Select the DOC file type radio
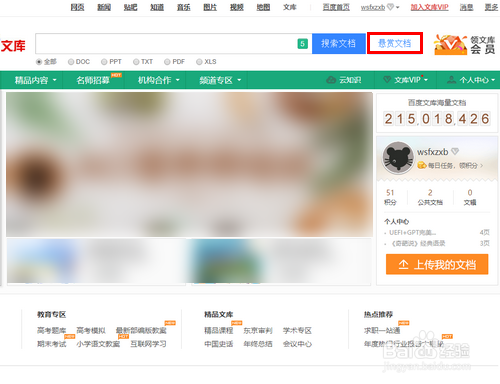Image resolution: width=500 pixels, height=384 pixels. pyautogui.click(x=71, y=62)
